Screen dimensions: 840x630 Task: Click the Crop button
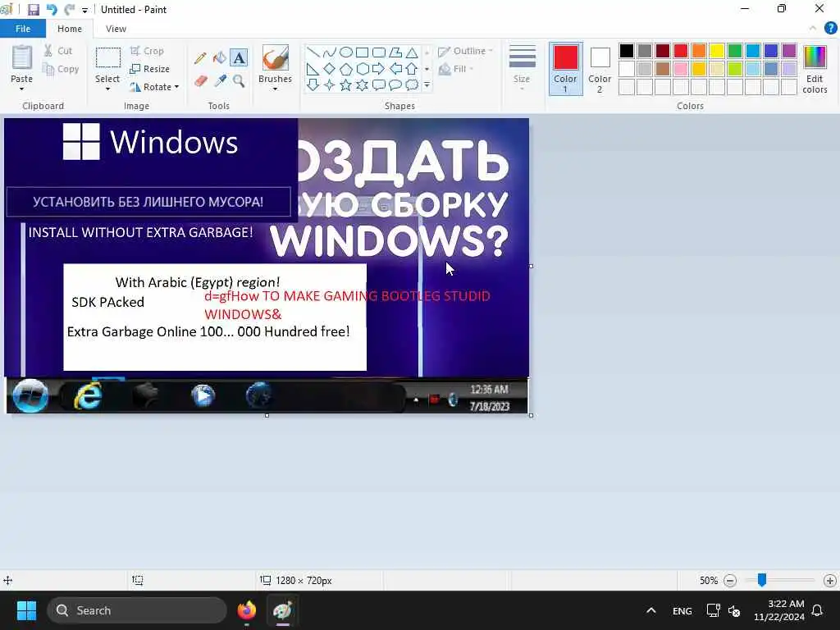click(147, 51)
